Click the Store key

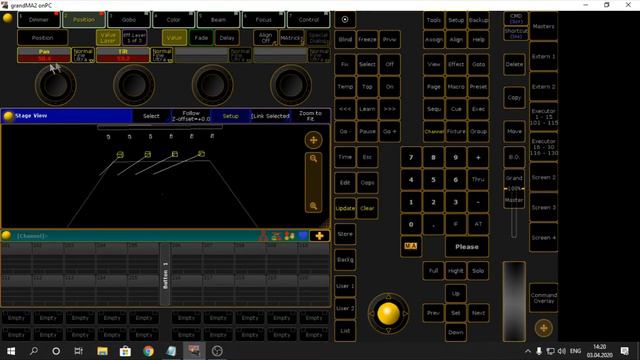click(345, 234)
